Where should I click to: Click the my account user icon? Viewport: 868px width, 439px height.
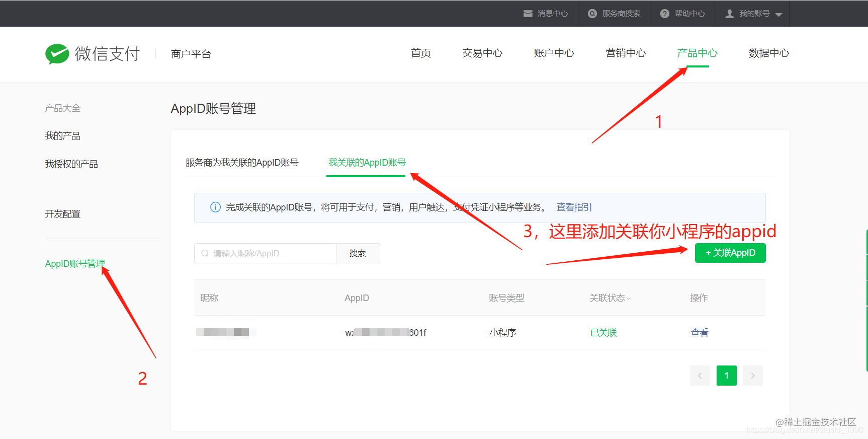[730, 14]
